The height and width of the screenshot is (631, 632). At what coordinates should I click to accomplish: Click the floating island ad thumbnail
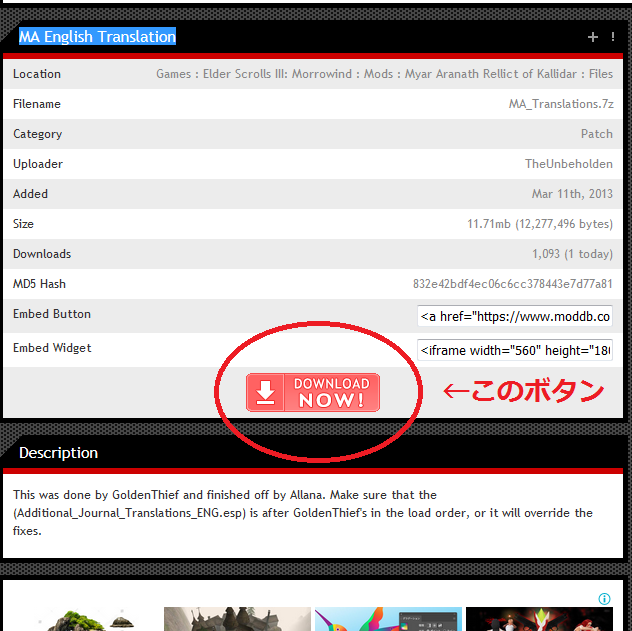click(x=86, y=619)
